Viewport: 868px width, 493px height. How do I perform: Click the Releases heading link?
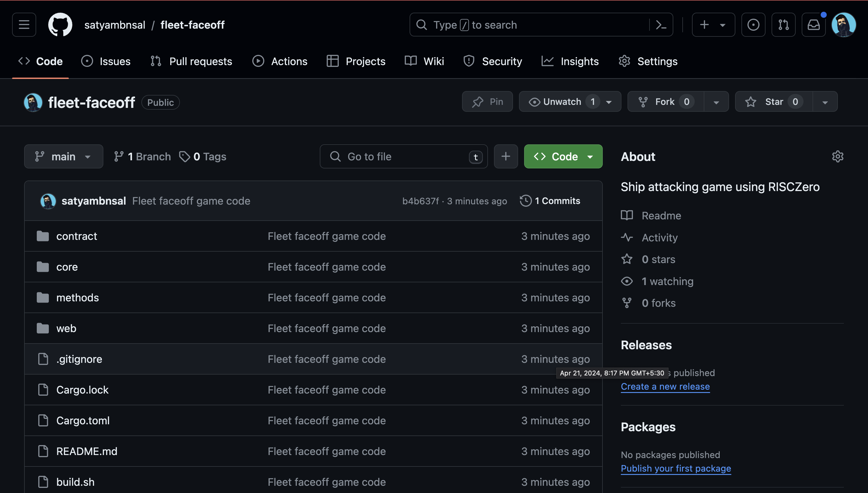point(646,345)
